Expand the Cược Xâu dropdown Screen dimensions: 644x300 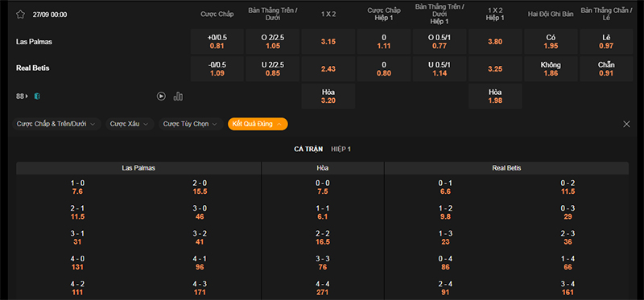click(130, 124)
